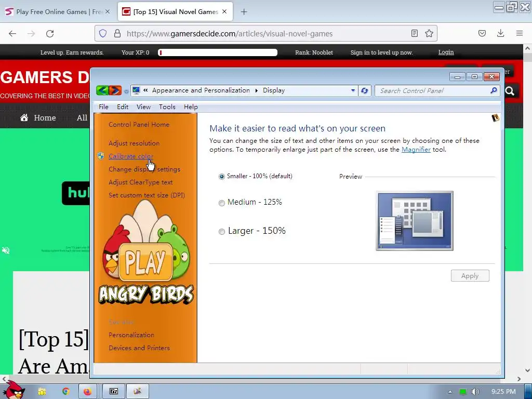The width and height of the screenshot is (532, 399).
Task: Click the Control Panel back arrow button
Action: click(102, 90)
